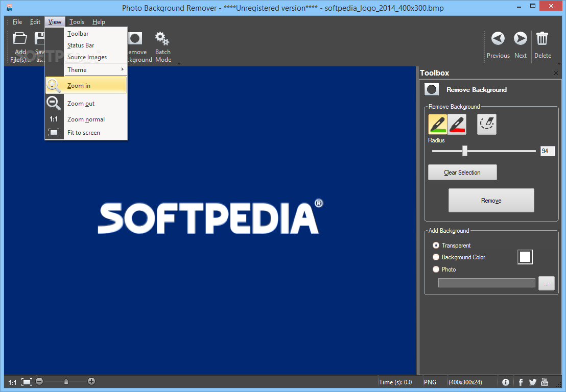The height and width of the screenshot is (392, 566).
Task: Click the Add File(s) folder icon
Action: point(20,38)
